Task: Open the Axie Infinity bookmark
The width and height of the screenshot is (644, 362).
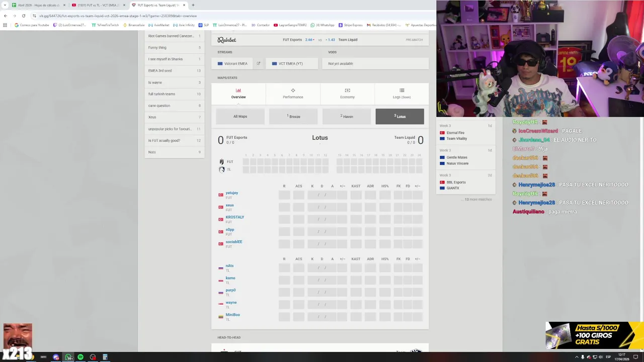Action: pos(184,25)
